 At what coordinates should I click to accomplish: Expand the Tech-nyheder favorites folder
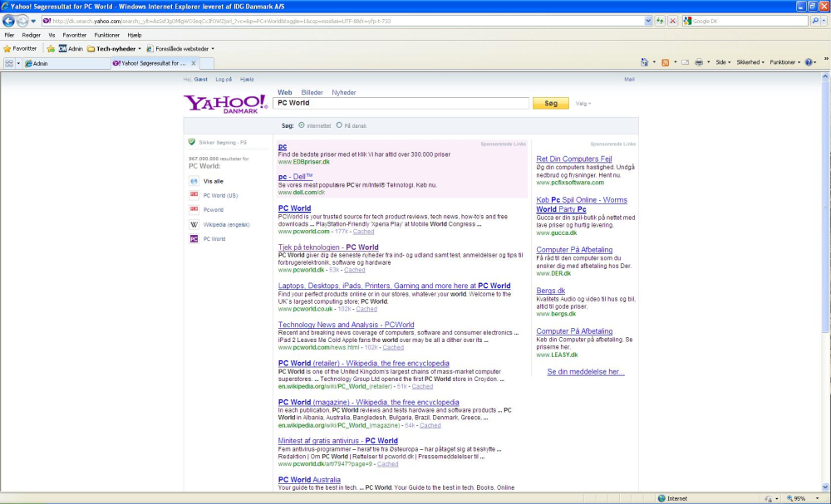tap(114, 49)
